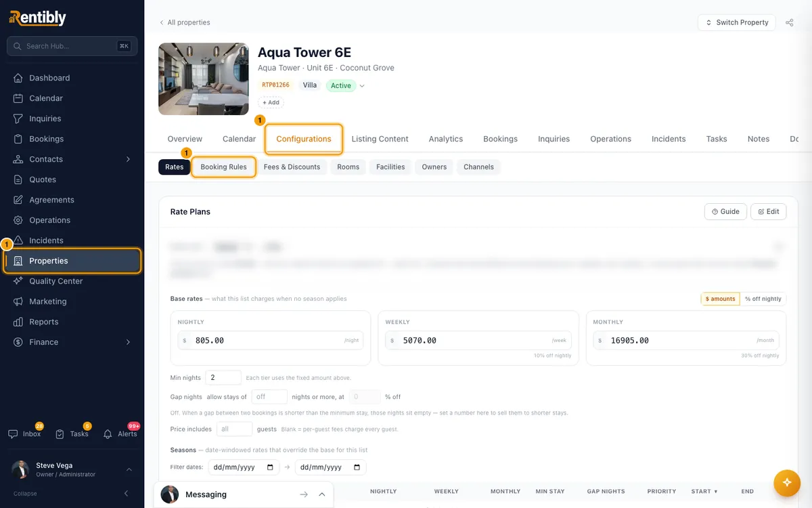This screenshot has width=812, height=508.
Task: Open the Bookings clipboard icon
Action: tap(18, 139)
